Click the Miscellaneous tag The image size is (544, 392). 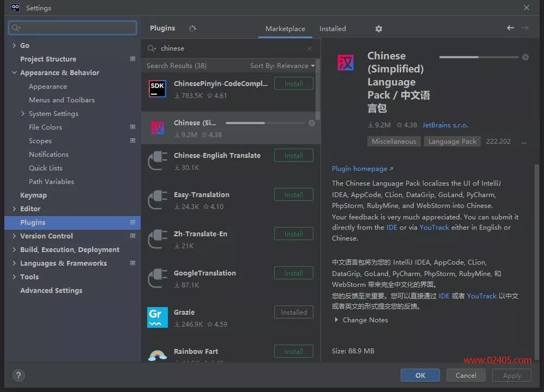[x=394, y=142]
